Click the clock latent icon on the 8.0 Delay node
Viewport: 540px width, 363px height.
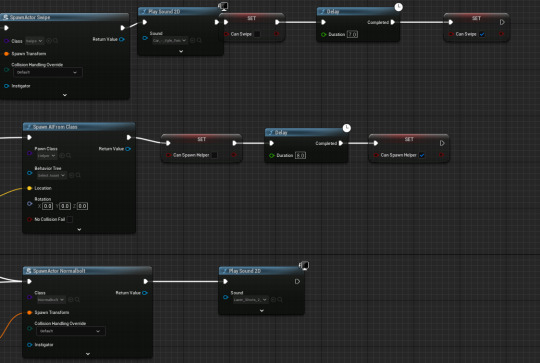tap(347, 128)
